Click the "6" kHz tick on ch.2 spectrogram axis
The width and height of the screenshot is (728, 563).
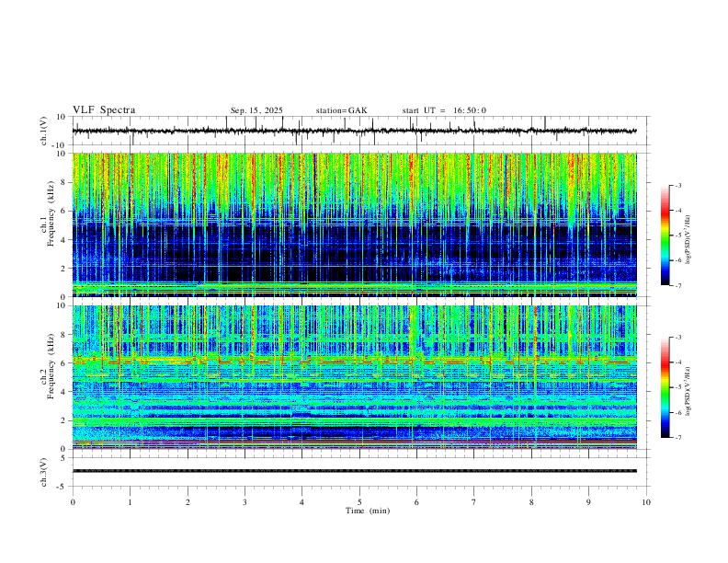click(64, 363)
